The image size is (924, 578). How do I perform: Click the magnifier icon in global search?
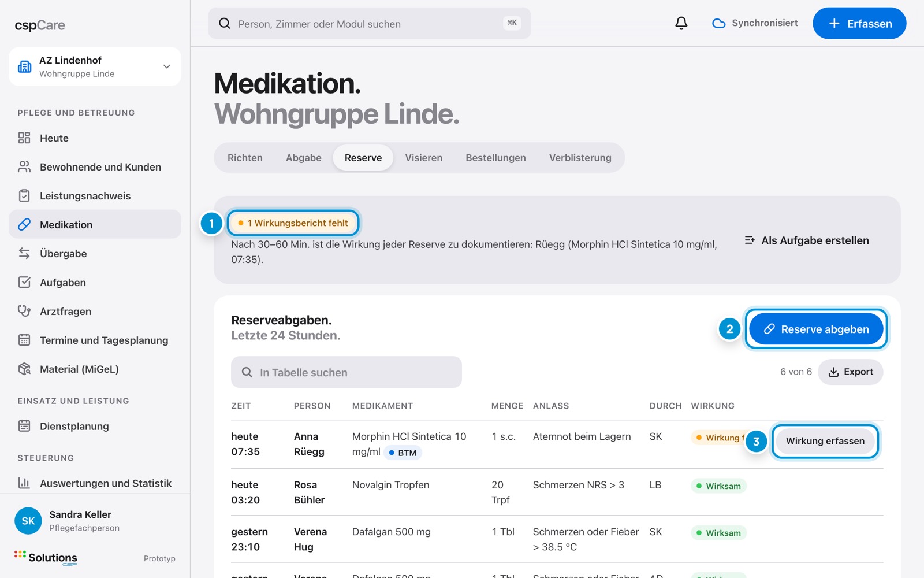[225, 23]
